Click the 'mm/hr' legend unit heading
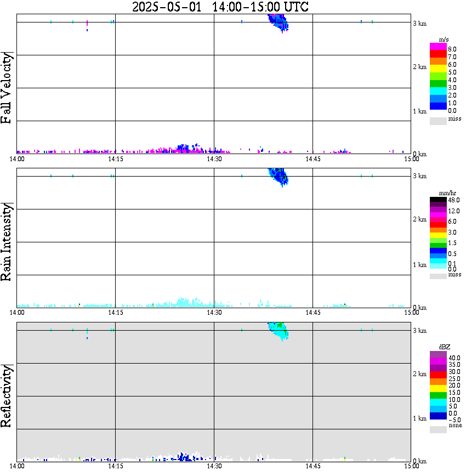466x476 pixels. point(447,194)
